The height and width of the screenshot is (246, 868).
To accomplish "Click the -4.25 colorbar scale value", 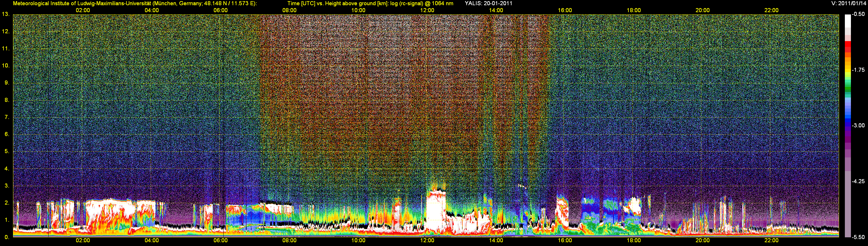I will 858,181.
